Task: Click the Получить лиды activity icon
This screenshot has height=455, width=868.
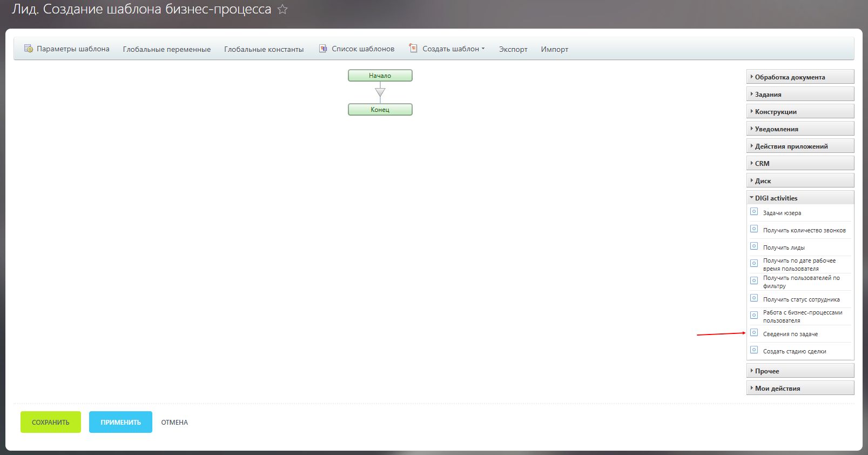Action: point(754,246)
